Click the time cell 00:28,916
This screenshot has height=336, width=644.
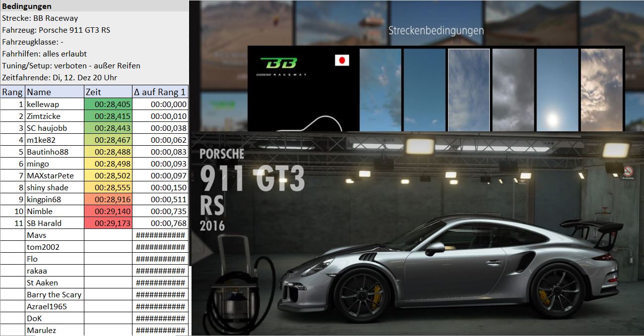[108, 199]
